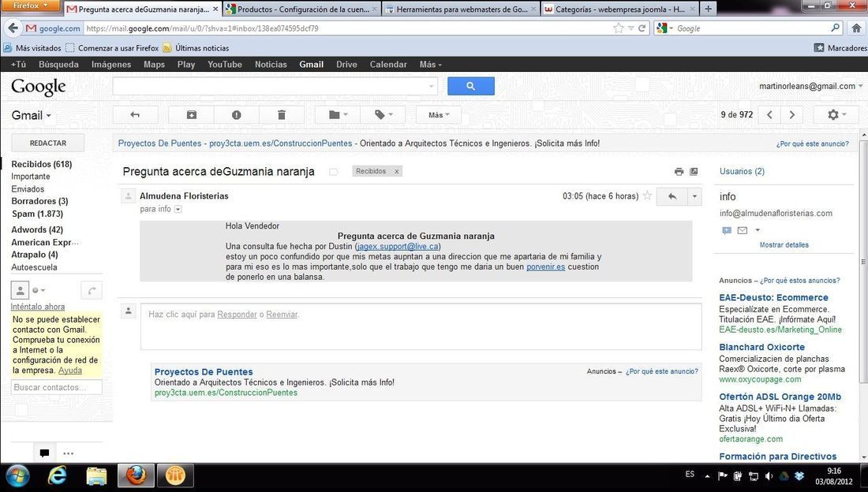This screenshot has width=868, height=492.
Task: Print the conversation using the printer icon
Action: pyautogui.click(x=679, y=172)
